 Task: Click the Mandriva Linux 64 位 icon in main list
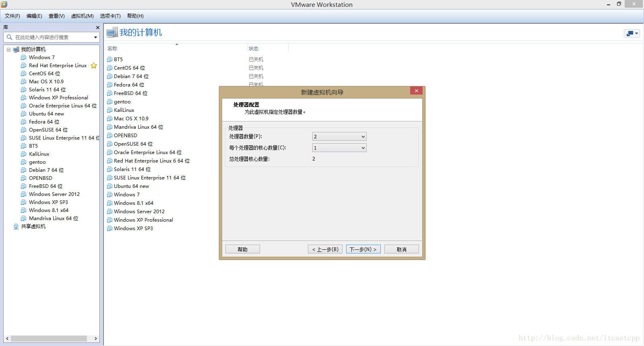(109, 127)
